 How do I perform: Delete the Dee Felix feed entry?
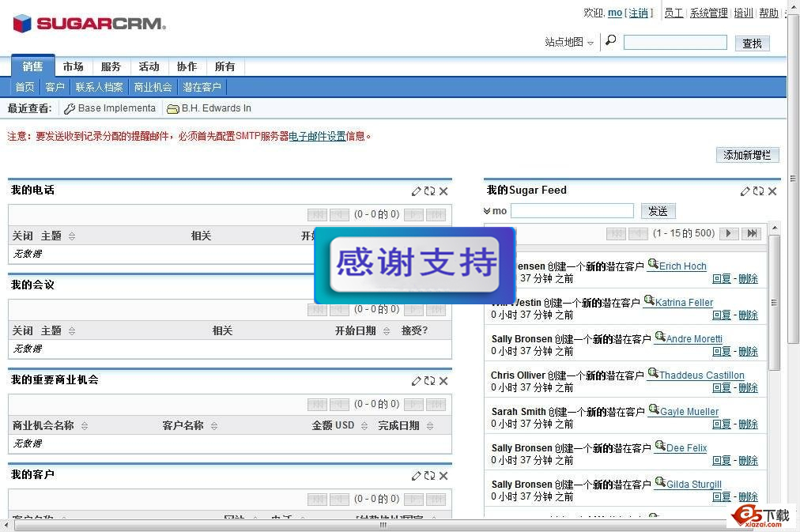[748, 461]
